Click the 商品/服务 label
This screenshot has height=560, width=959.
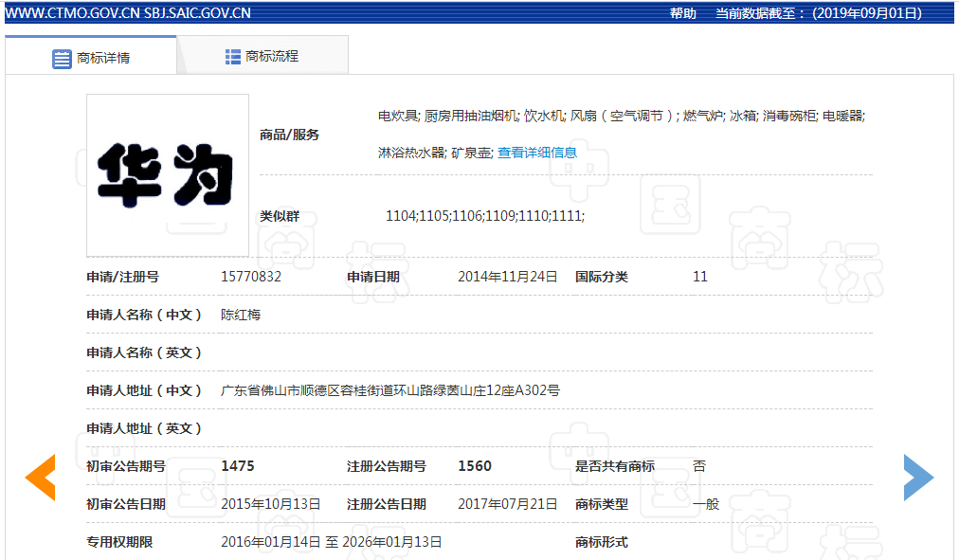point(289,135)
